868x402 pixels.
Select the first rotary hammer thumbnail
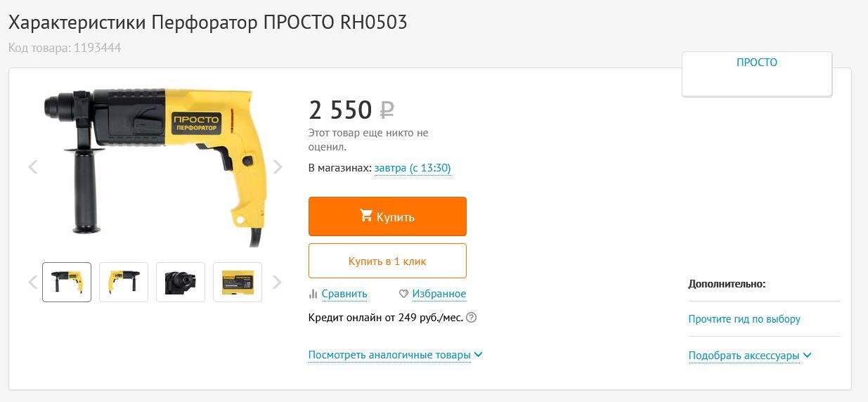67,282
